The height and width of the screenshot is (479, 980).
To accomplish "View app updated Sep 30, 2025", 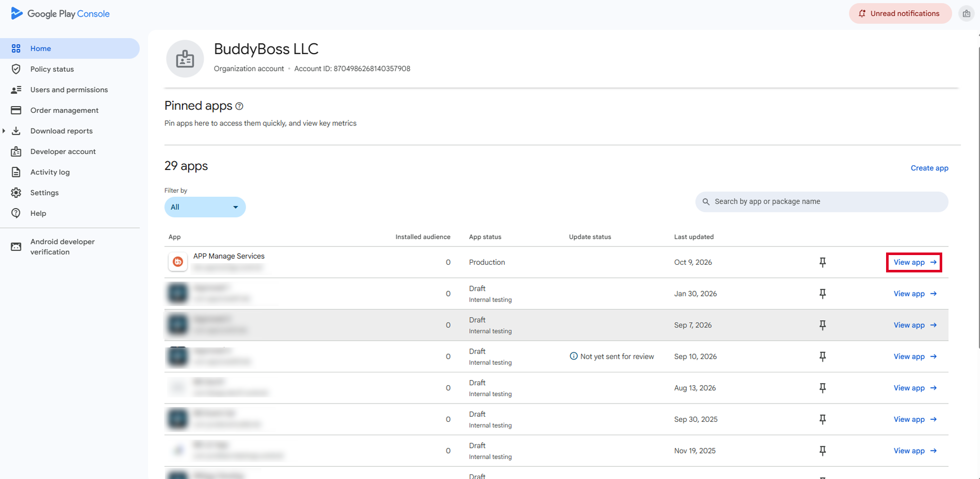I will tap(915, 419).
